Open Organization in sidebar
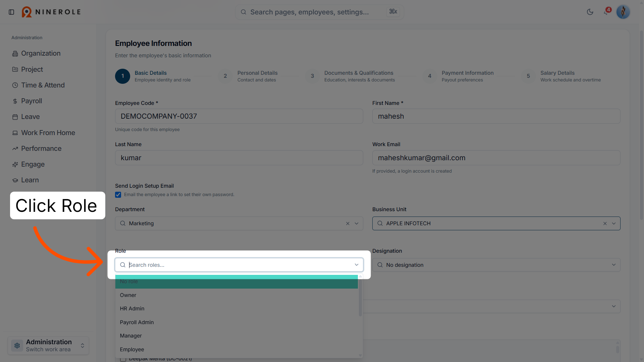This screenshot has height=362, width=644. [36, 53]
